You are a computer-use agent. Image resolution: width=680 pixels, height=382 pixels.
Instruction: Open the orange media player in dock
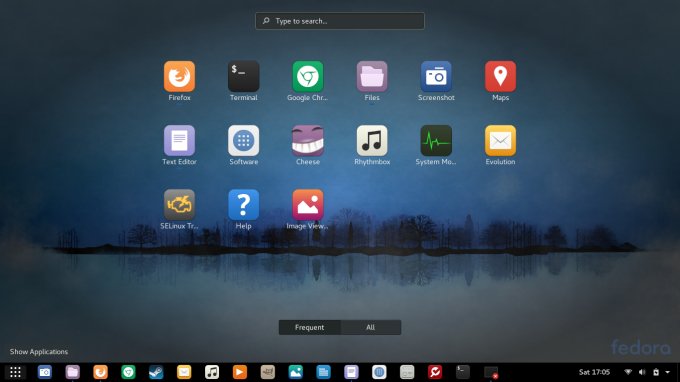tap(239, 372)
